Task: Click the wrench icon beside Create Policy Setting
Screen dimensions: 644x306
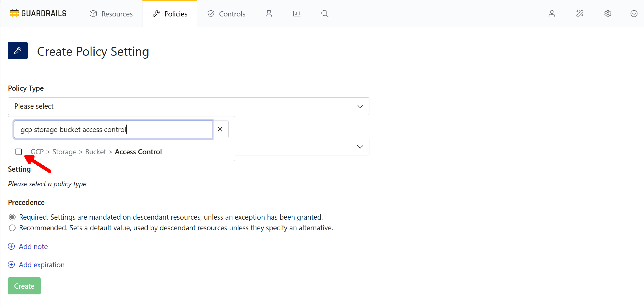Action: coord(17,50)
